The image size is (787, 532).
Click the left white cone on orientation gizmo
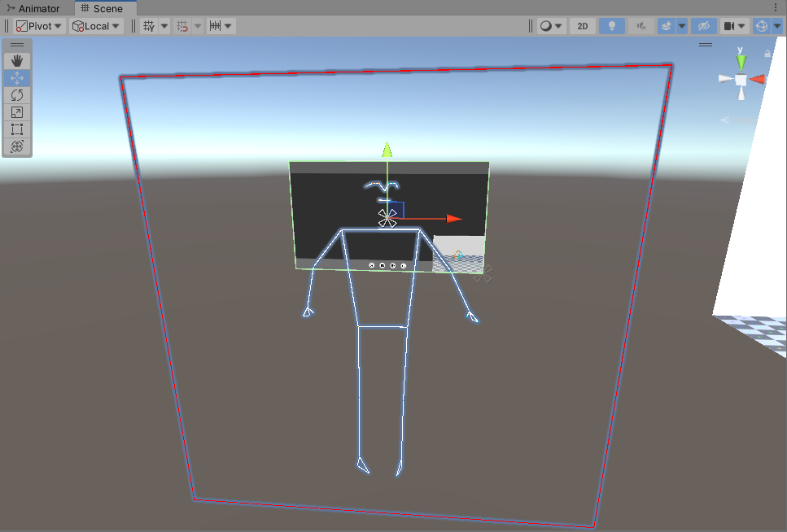[726, 79]
